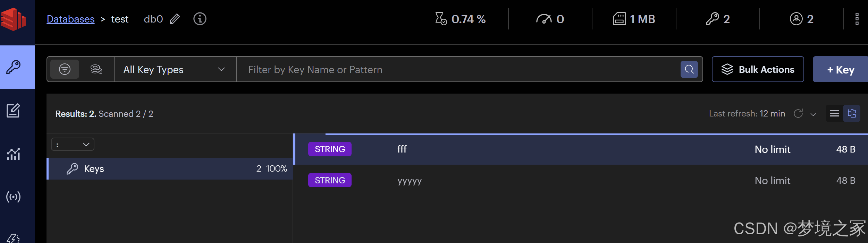Go to Databases link
Screen dimensions: 868x243
(x=70, y=19)
